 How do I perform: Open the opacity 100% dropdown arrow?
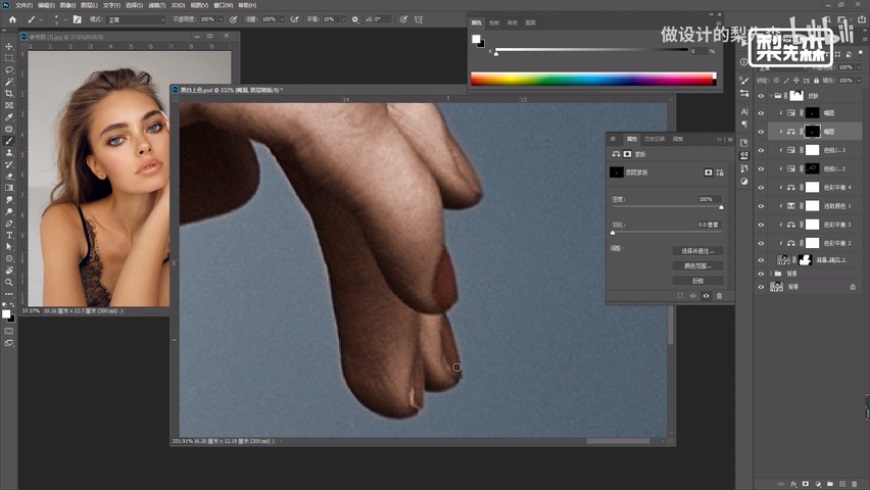[x=223, y=19]
